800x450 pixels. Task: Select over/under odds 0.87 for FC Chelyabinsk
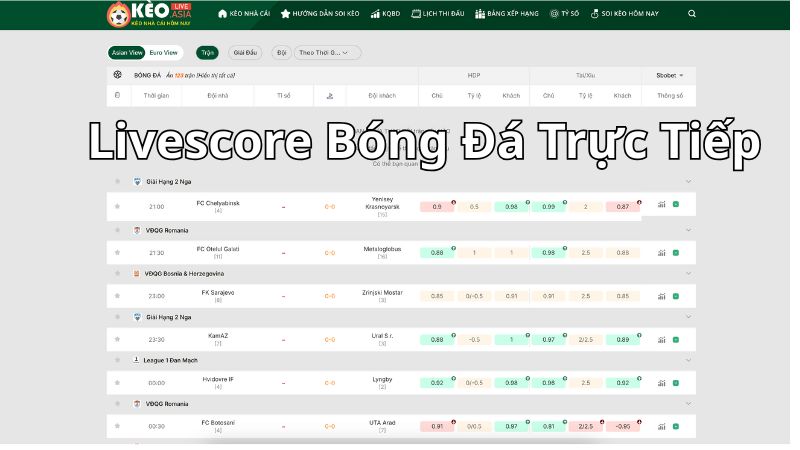pyautogui.click(x=622, y=207)
